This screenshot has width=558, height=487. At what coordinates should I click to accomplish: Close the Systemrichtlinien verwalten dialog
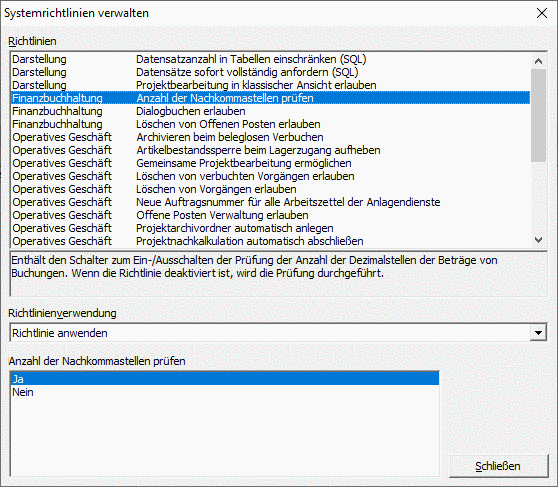(x=542, y=13)
